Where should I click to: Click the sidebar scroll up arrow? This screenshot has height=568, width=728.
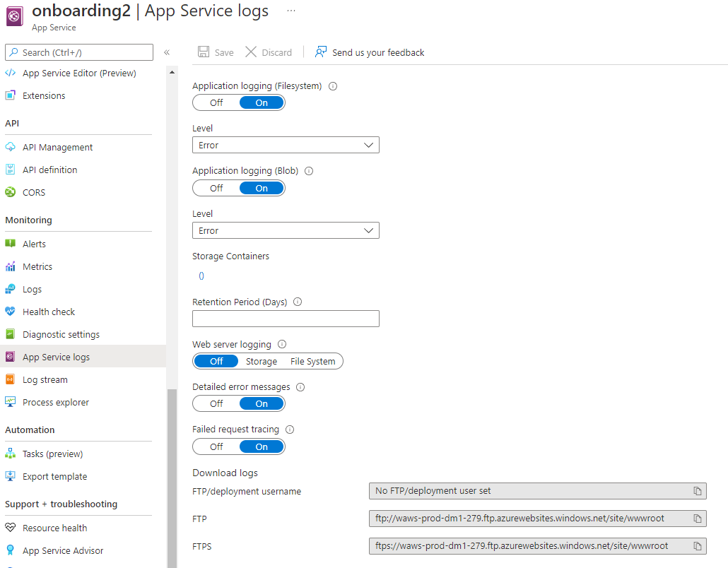[172, 72]
